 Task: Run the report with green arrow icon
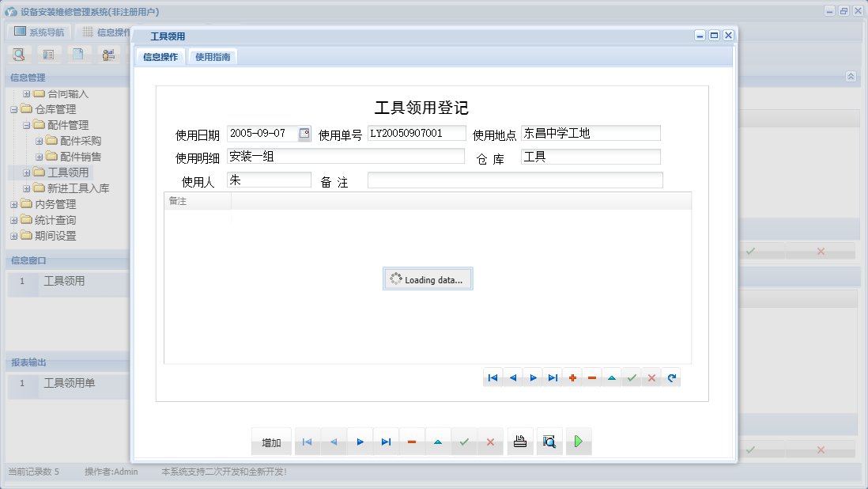[x=578, y=442]
